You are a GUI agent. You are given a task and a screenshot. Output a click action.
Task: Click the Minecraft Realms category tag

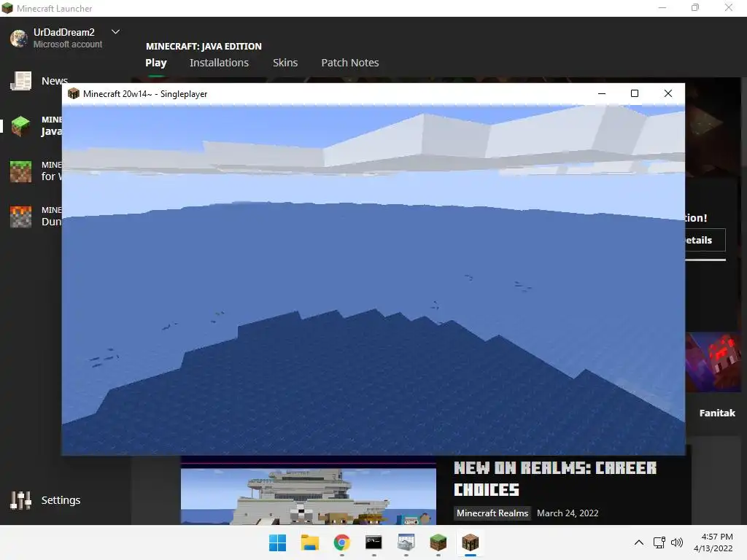[x=492, y=513]
